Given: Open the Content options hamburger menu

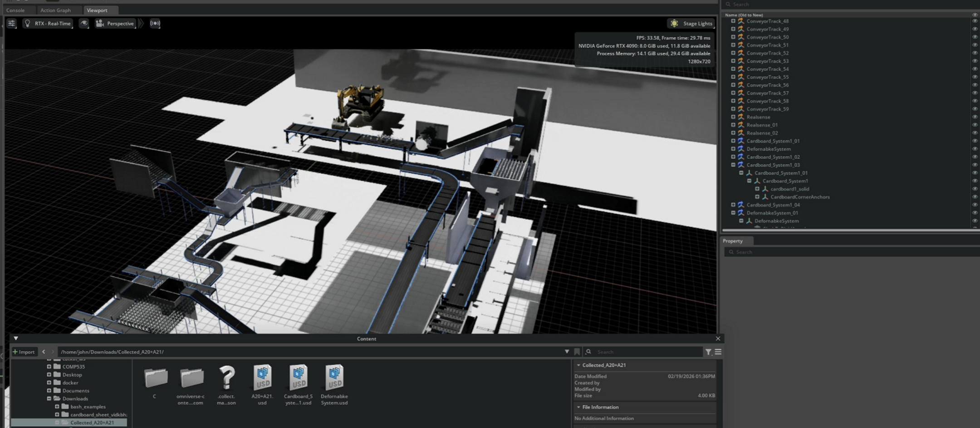Looking at the screenshot, I should point(718,352).
